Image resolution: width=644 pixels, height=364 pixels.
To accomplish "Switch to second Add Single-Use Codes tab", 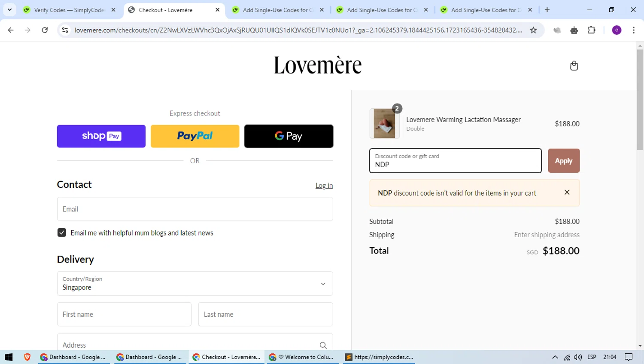I will point(382,9).
